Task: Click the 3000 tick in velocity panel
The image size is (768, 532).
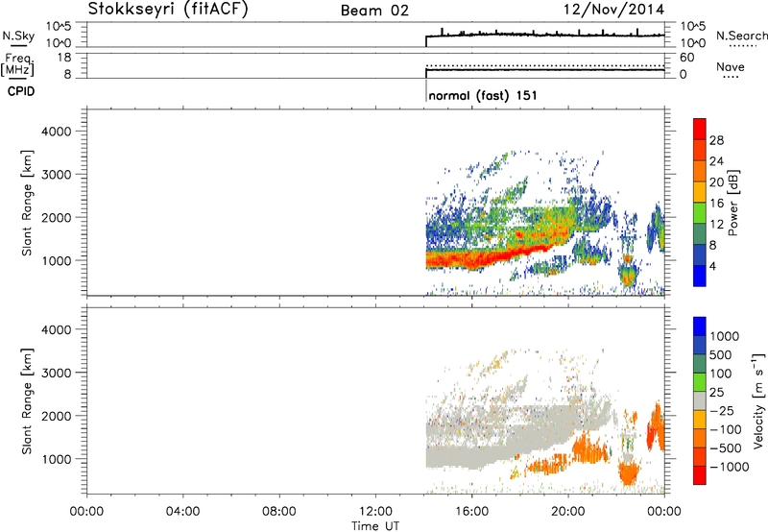Action: 57,373
